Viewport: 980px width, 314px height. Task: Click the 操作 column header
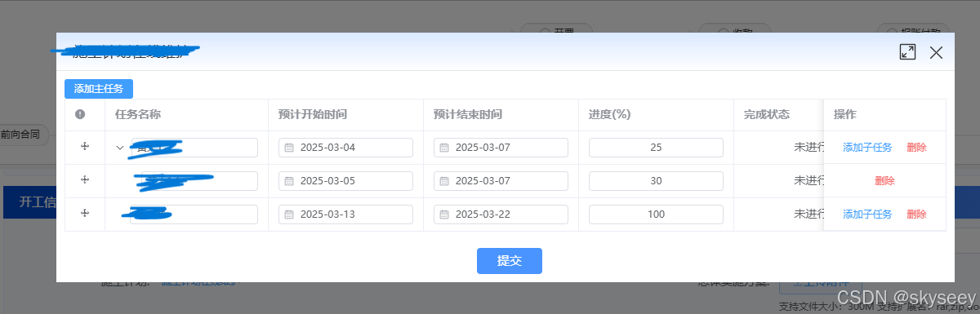[x=845, y=115]
